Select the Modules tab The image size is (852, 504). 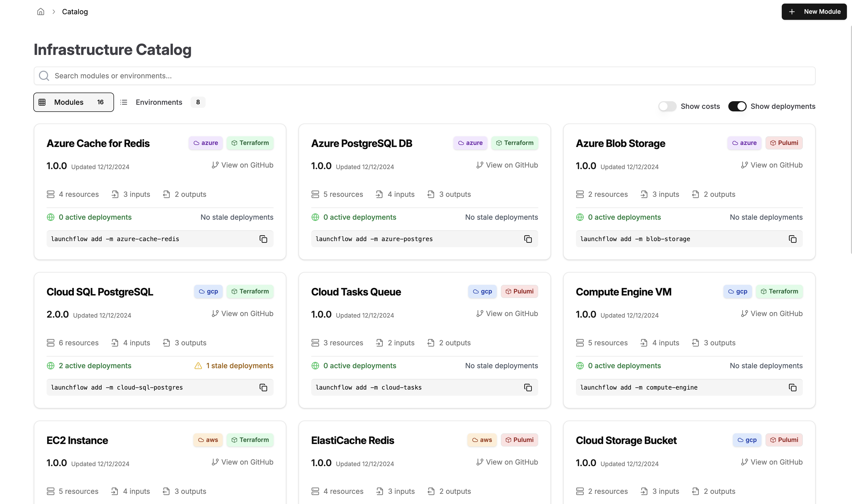pos(73,102)
